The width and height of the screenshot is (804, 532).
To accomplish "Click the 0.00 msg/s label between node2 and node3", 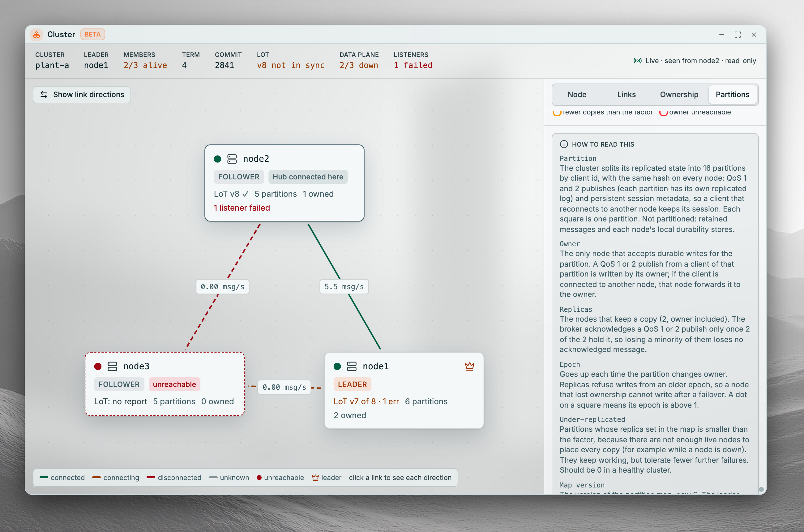I will [x=223, y=287].
